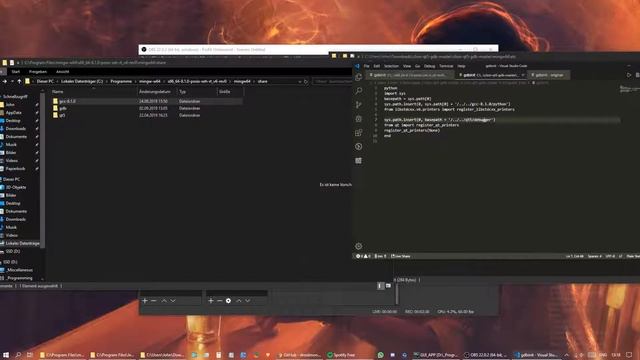
Task: Switch File Explorer to large icons view
Action: pos(388,286)
